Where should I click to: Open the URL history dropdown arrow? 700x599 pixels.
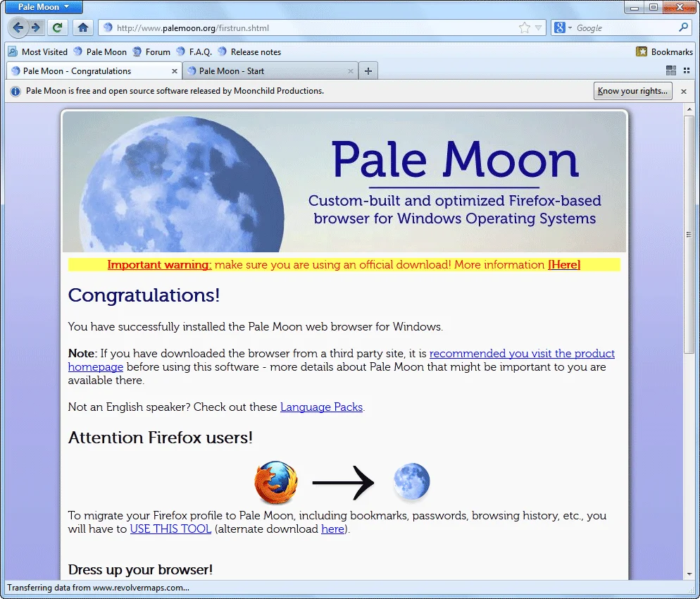539,27
